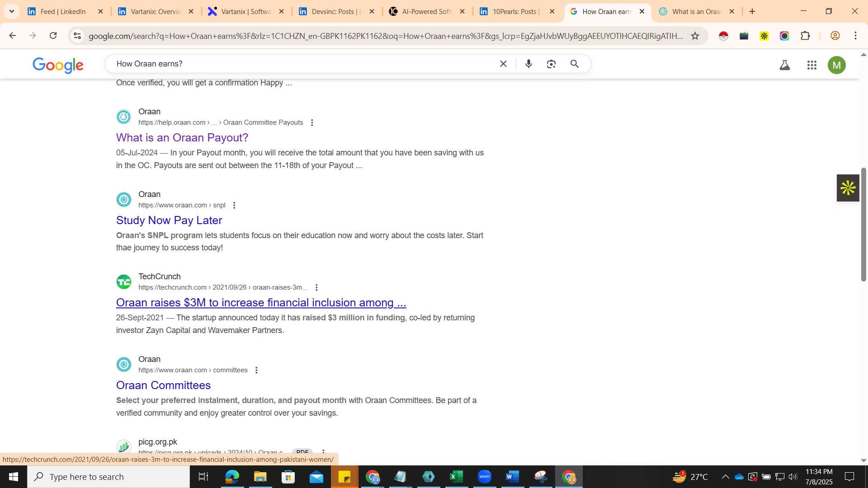Open Sticky Notes from taskbar

[x=344, y=477]
